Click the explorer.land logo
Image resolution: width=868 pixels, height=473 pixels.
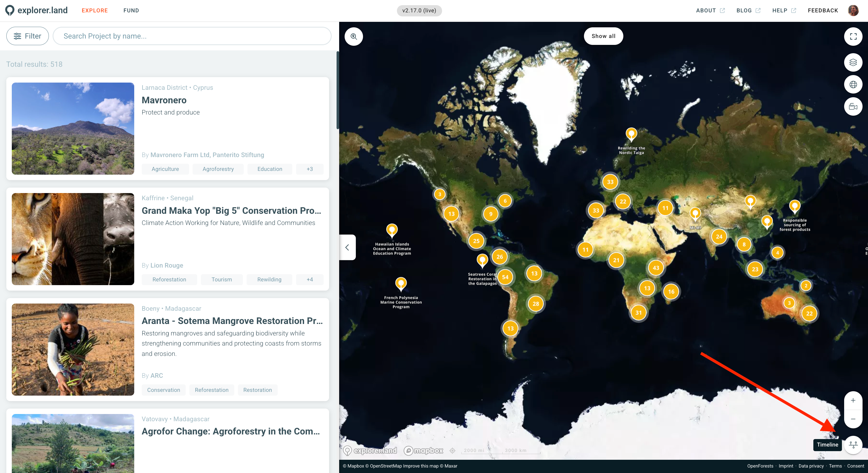(x=37, y=10)
